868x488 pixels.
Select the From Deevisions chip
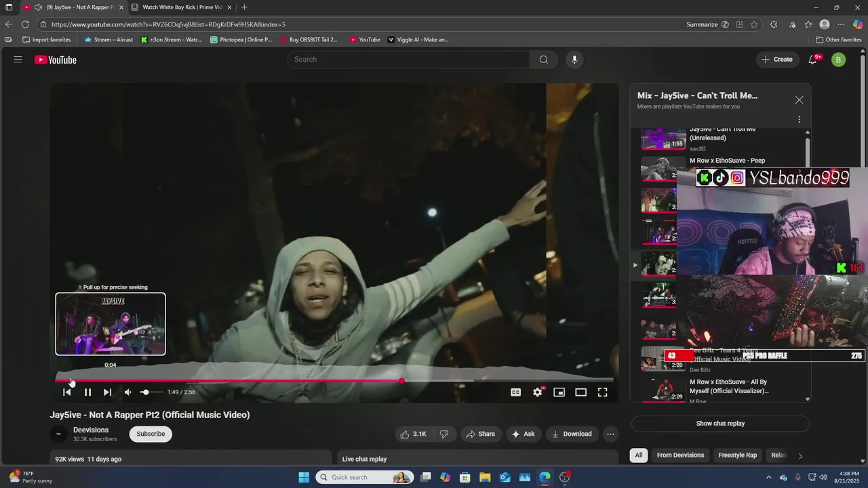[680, 455]
